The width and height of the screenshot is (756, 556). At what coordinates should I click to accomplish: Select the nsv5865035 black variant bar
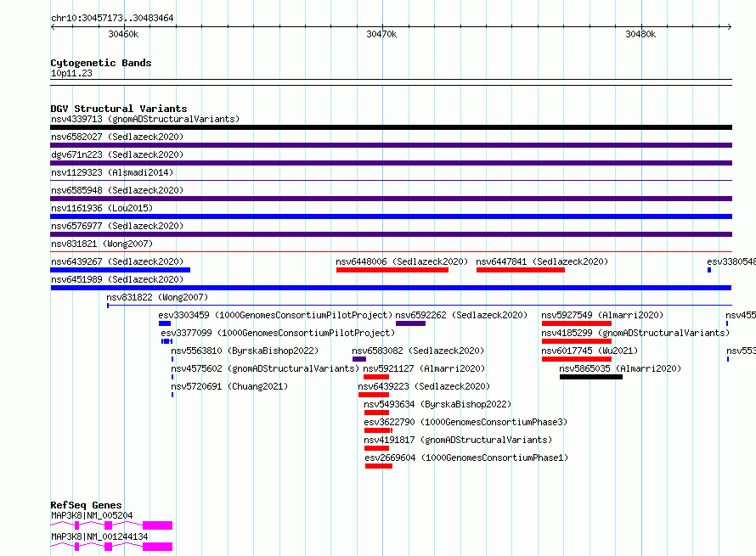point(591,377)
